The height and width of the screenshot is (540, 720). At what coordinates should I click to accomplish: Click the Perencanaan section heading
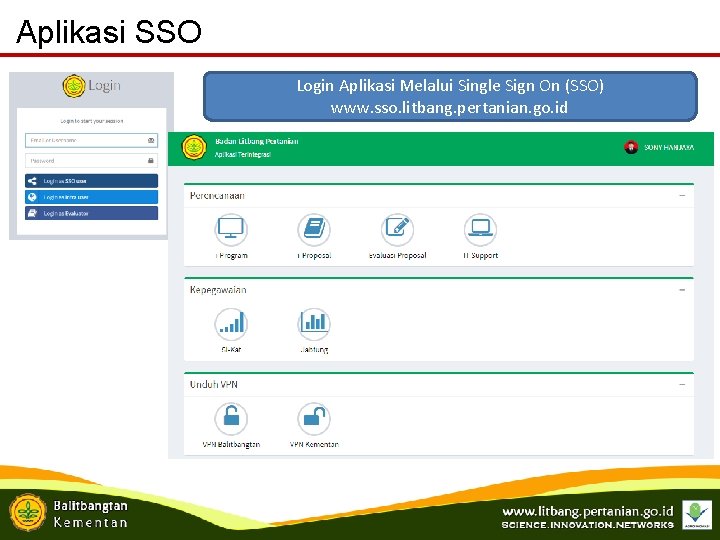217,196
